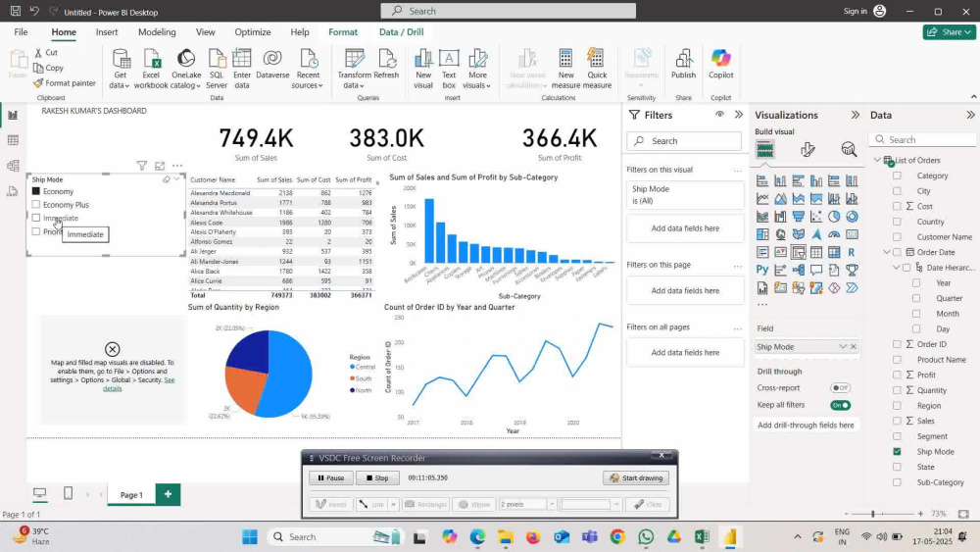Open focus mode for the Ship Mode slicer
Viewport: 980px width, 552px height.
click(x=160, y=166)
